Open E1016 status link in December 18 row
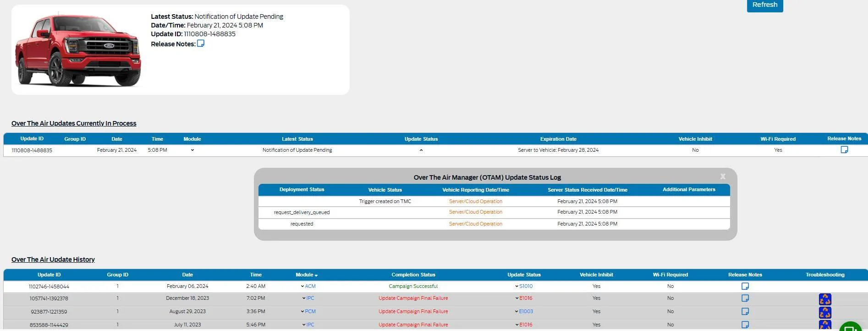868x331 pixels. click(526, 298)
